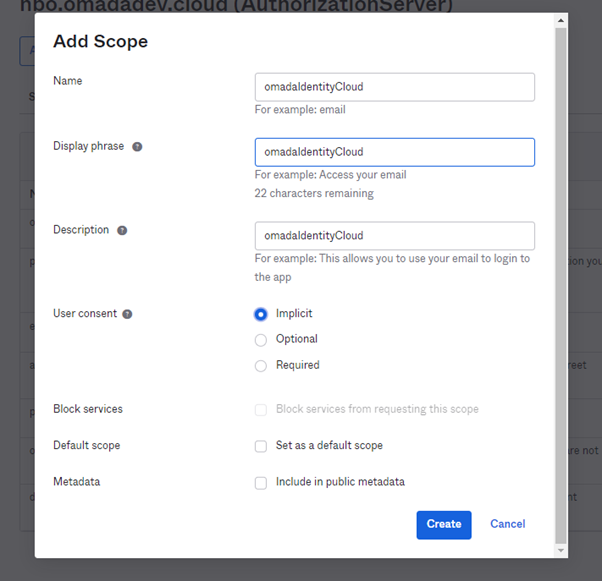
Task: Click the User consent label
Action: coord(85,313)
